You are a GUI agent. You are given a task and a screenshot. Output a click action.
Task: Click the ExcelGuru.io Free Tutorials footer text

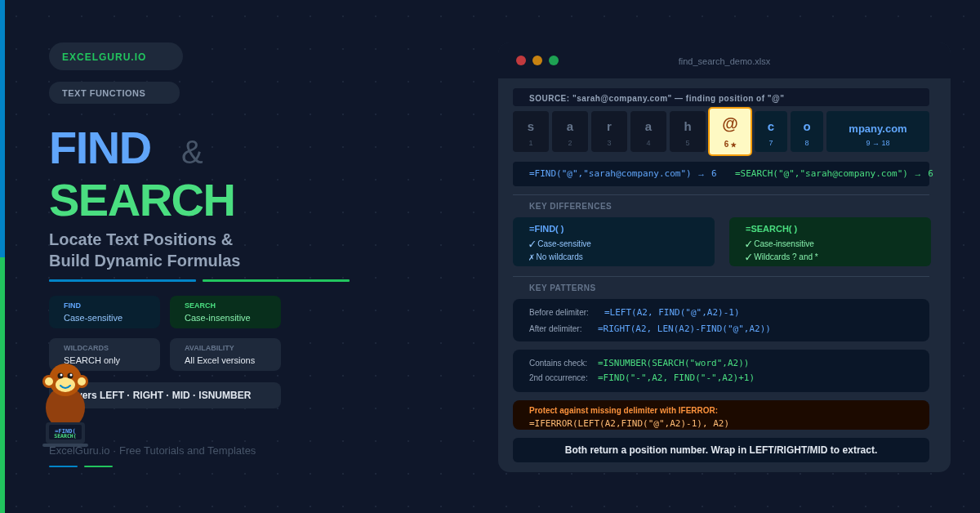click(x=152, y=451)
